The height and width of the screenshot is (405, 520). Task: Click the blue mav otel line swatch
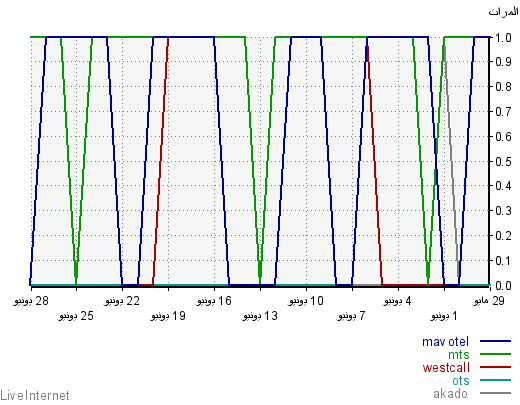[x=495, y=341]
